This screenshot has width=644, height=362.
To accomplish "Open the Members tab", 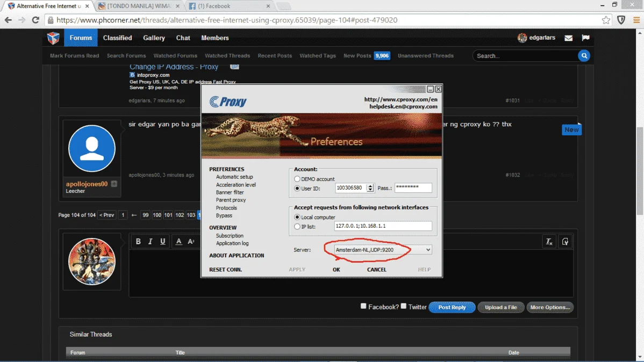I will point(215,38).
